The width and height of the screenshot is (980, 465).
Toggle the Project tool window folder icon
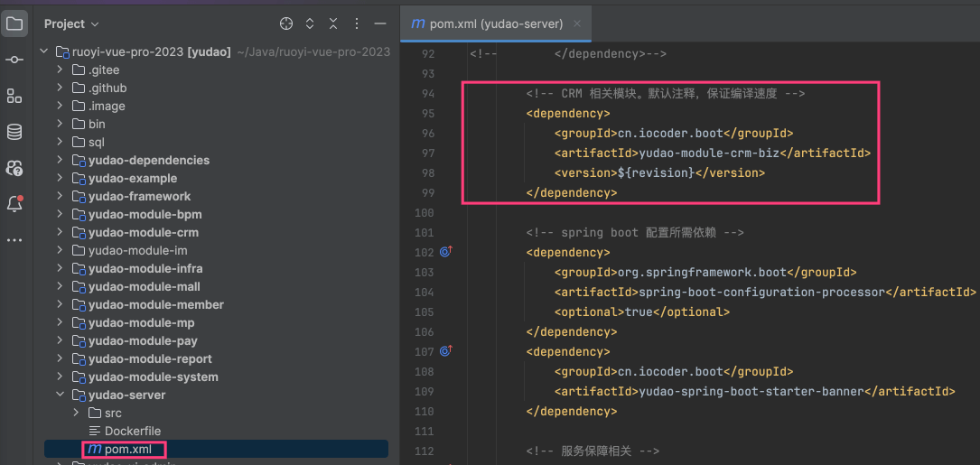coord(14,23)
